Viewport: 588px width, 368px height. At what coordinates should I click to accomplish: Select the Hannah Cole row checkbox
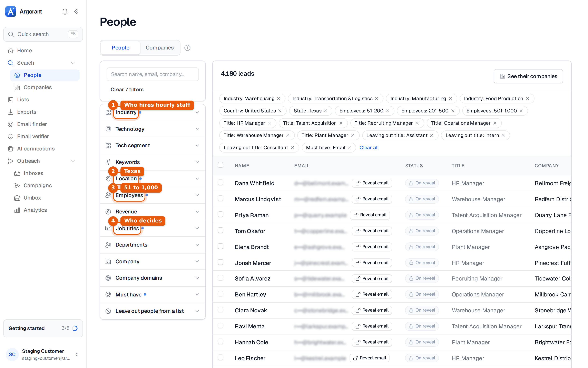[220, 342]
